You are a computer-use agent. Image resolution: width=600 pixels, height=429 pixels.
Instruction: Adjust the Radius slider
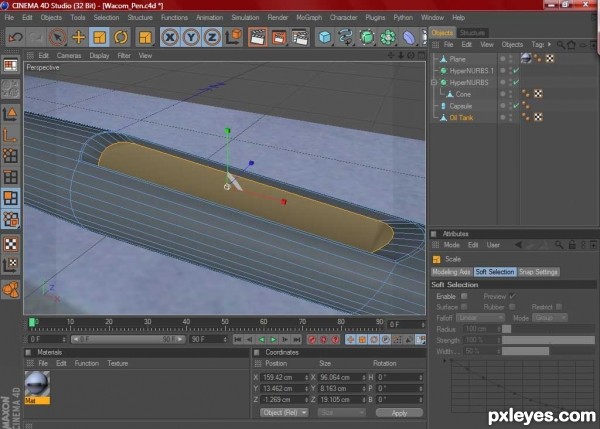(x=548, y=329)
